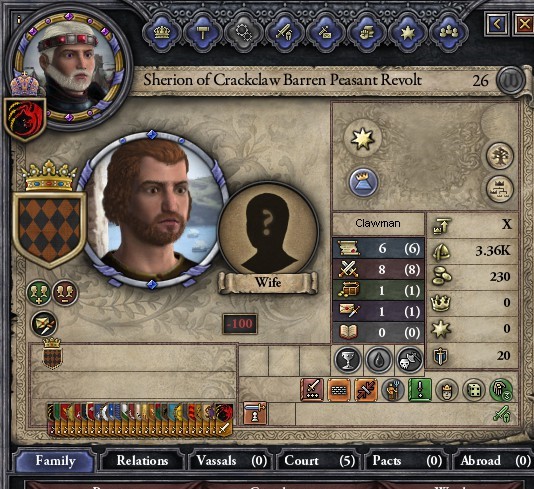Open the gears technology tab icon
534x489 pixels.
(244, 33)
